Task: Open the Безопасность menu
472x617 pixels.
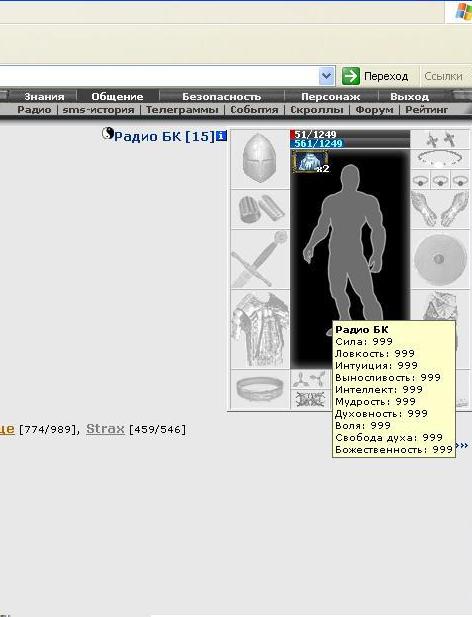Action: [221, 96]
